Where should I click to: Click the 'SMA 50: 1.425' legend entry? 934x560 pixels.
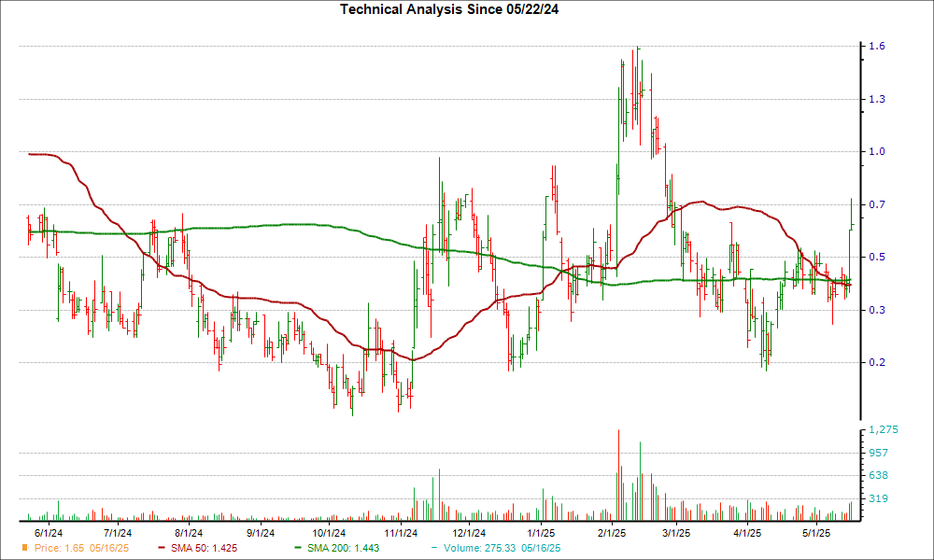(x=204, y=548)
